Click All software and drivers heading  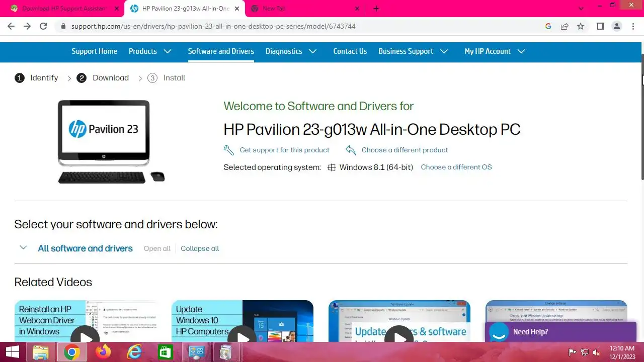(85, 248)
